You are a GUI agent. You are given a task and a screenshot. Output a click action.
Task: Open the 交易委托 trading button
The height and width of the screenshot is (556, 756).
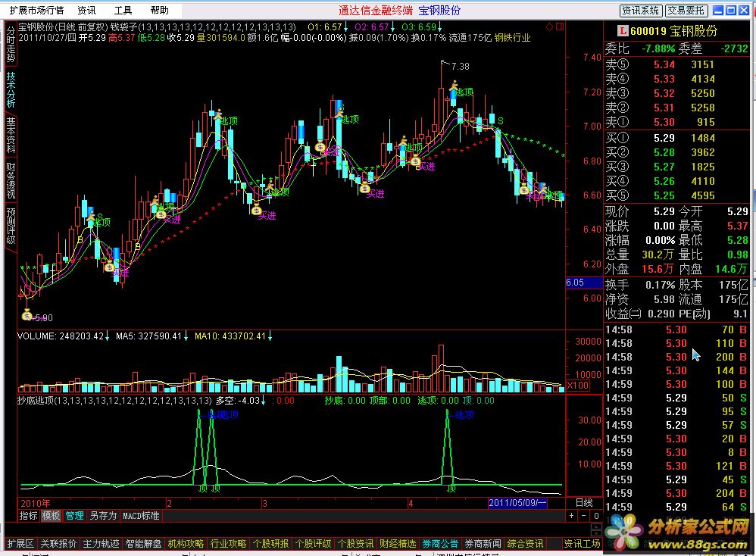686,11
